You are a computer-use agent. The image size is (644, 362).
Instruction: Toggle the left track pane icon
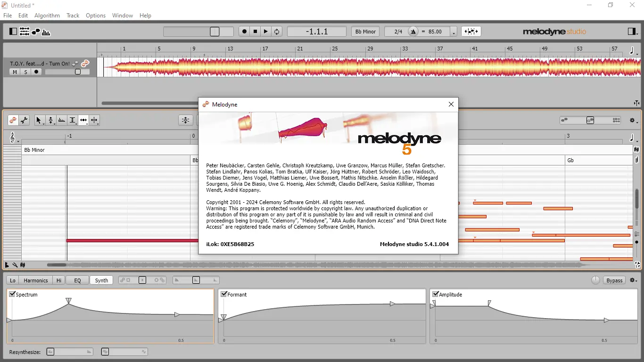tap(13, 32)
